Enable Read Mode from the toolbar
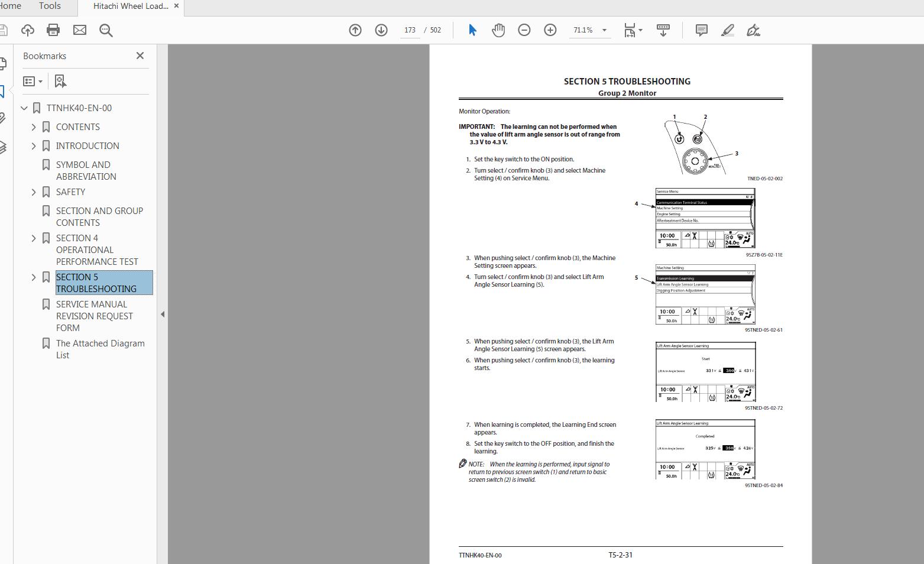This screenshot has width=924, height=564. pos(663,30)
